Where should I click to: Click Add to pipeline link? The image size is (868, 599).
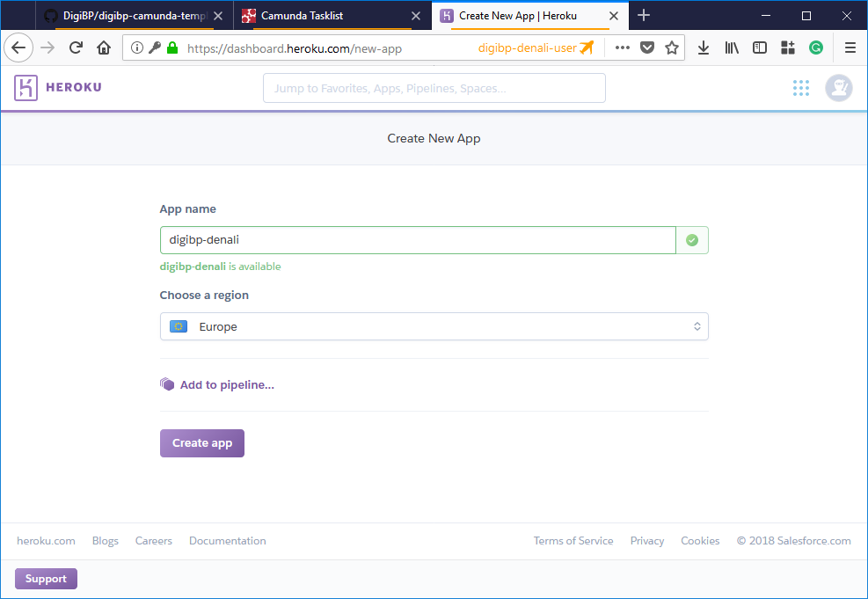coord(227,384)
